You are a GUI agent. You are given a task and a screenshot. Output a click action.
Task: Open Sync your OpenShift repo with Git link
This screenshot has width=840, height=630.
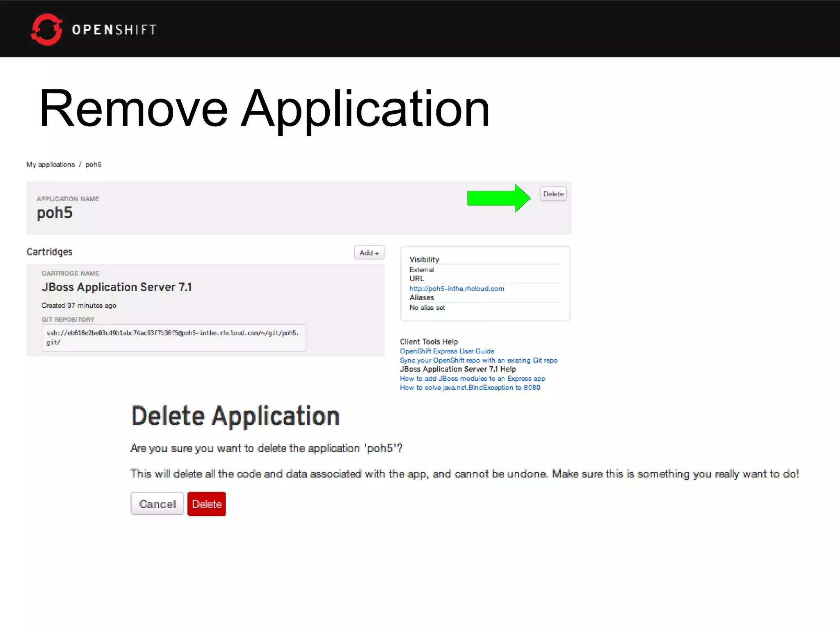point(479,360)
